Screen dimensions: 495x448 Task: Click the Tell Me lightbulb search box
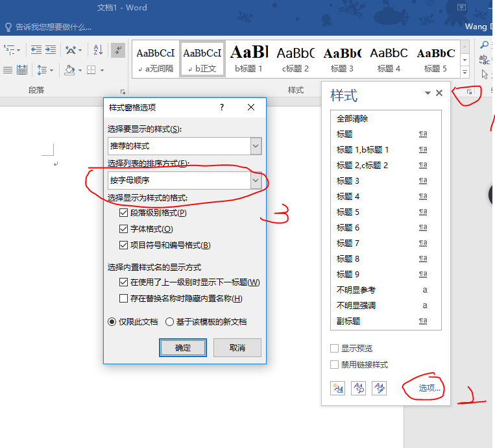[x=49, y=27]
